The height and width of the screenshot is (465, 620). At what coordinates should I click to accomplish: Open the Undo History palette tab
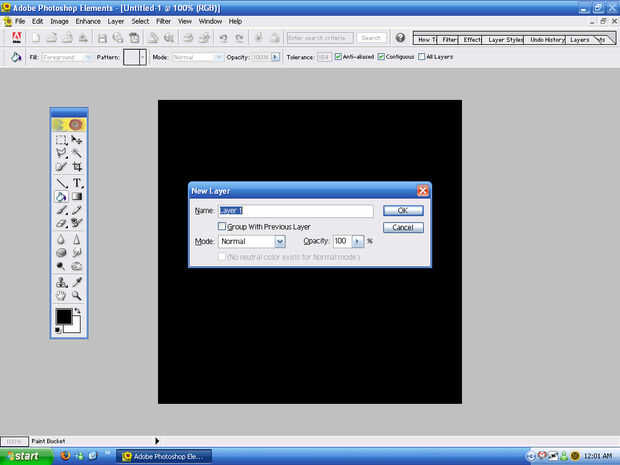tap(545, 40)
